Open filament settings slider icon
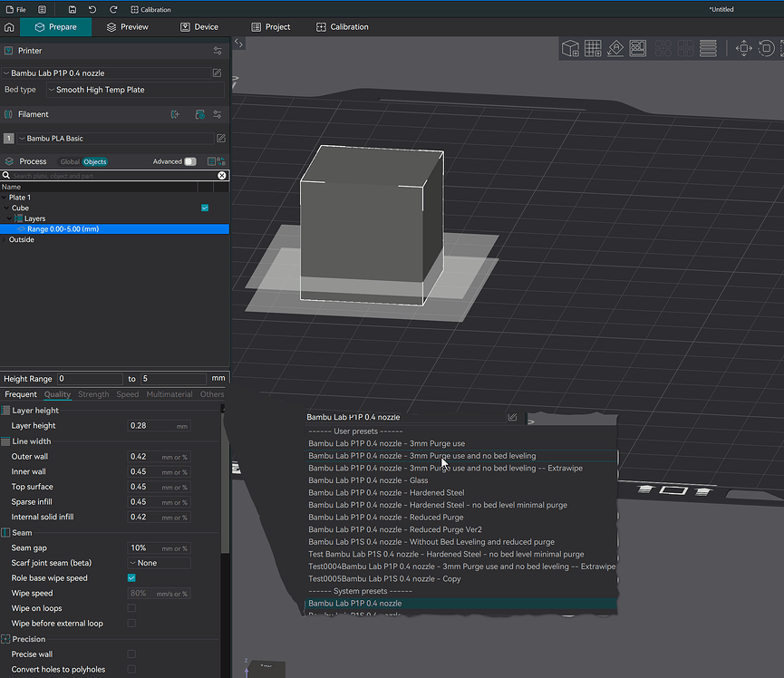 pos(218,114)
